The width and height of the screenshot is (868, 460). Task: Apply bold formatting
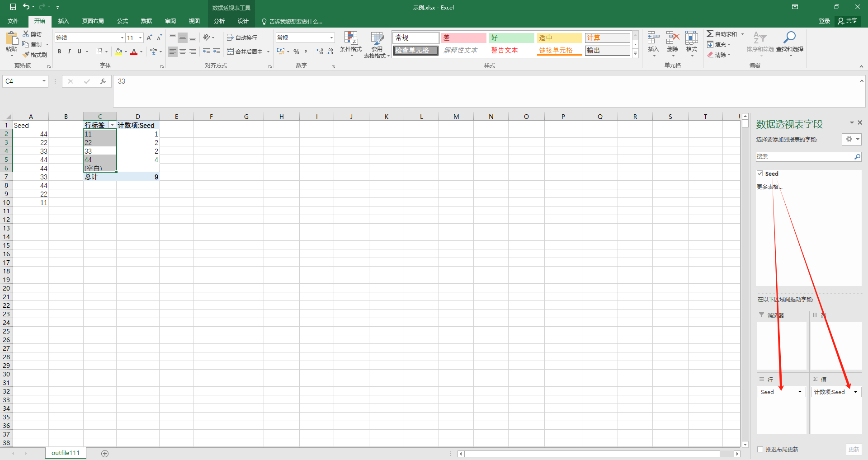59,52
